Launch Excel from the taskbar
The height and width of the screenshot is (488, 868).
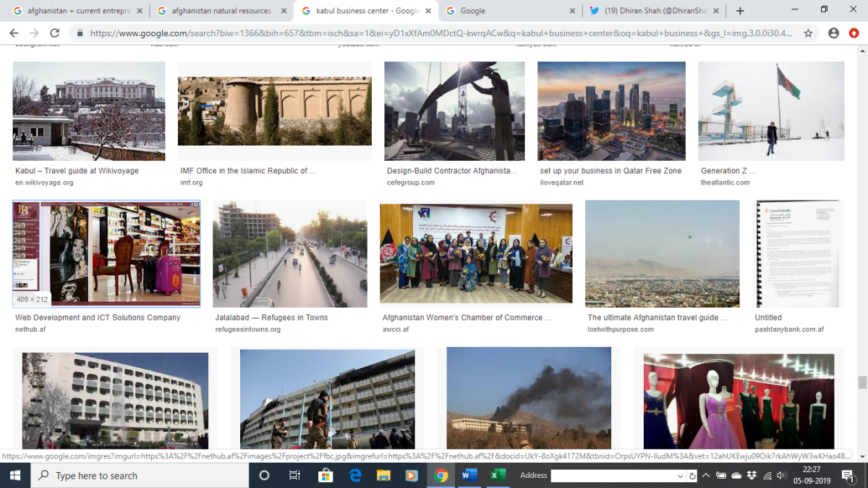tap(497, 476)
